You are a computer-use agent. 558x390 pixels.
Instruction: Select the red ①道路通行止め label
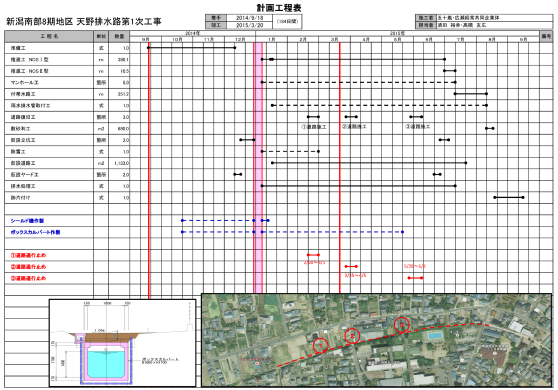[28, 255]
